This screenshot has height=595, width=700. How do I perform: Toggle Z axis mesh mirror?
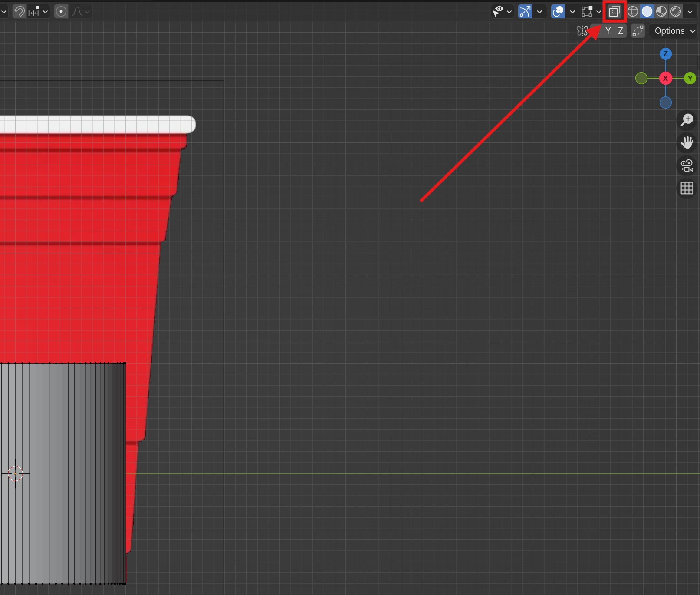621,31
